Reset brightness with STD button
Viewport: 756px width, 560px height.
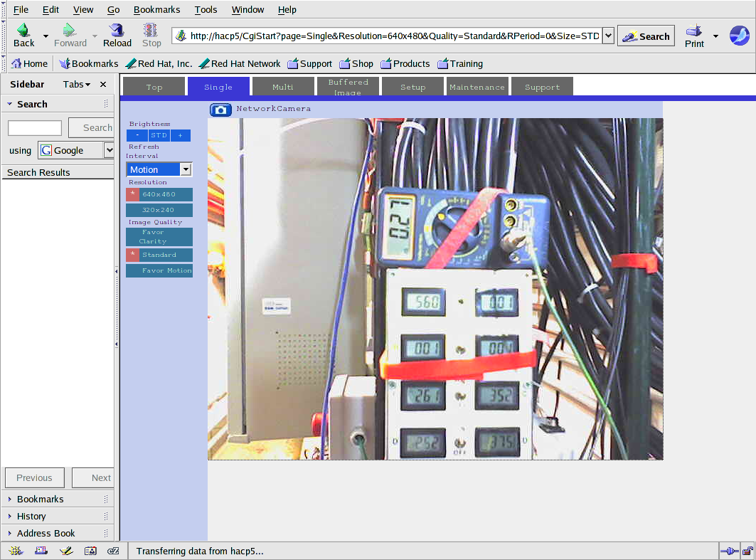coord(159,135)
